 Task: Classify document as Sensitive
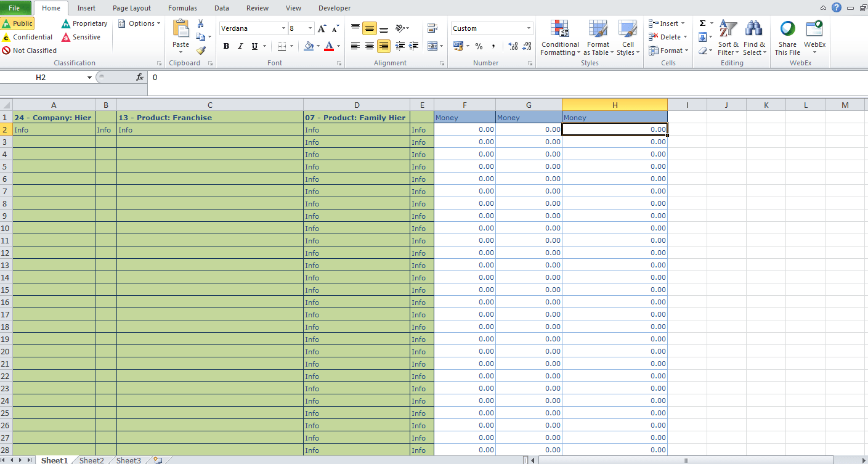point(81,37)
